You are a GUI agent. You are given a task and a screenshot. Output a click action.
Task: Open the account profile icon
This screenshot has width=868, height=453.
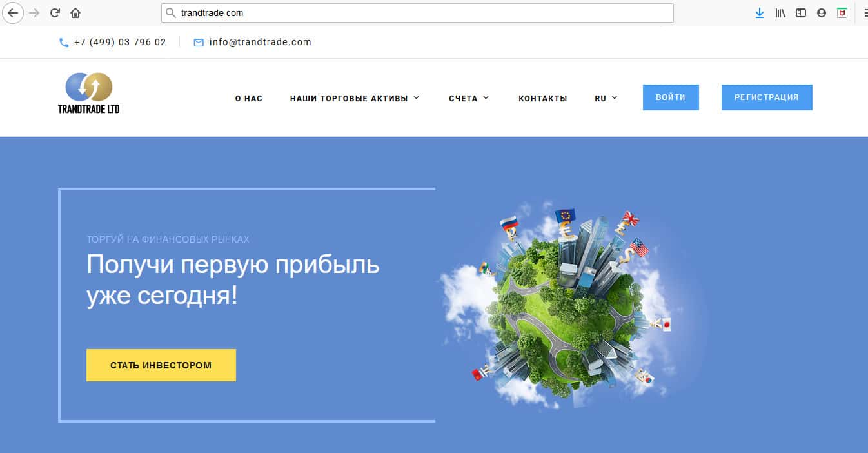coord(822,13)
